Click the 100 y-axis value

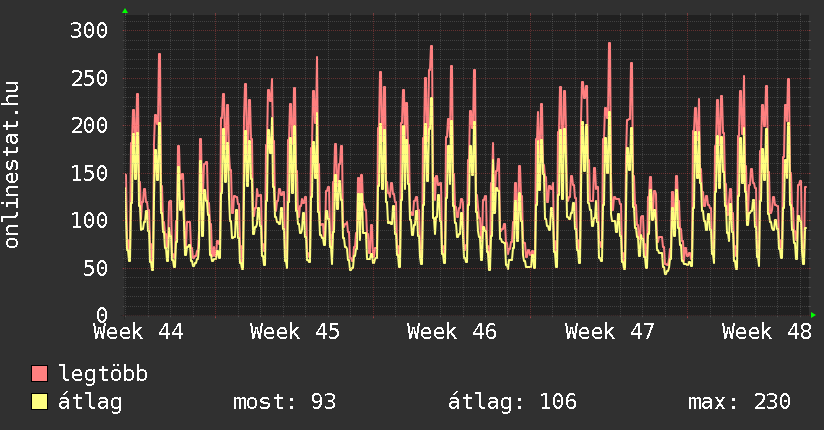pos(89,220)
